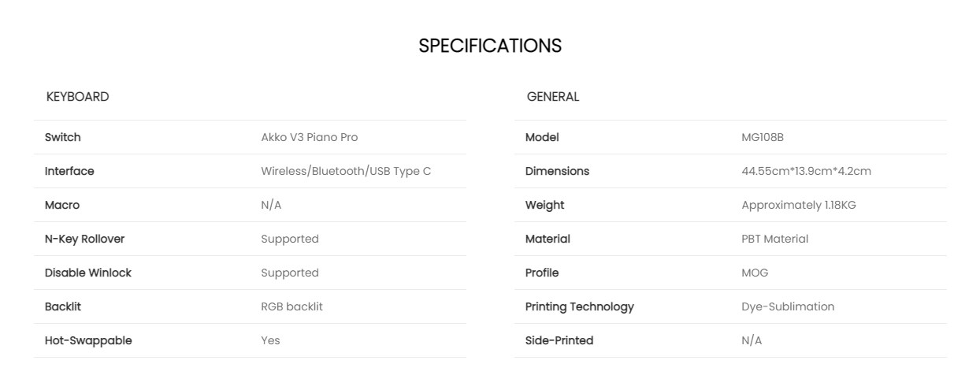Viewport: 980px width, 375px height.
Task: Click the PBT Material value
Action: pyautogui.click(x=774, y=239)
